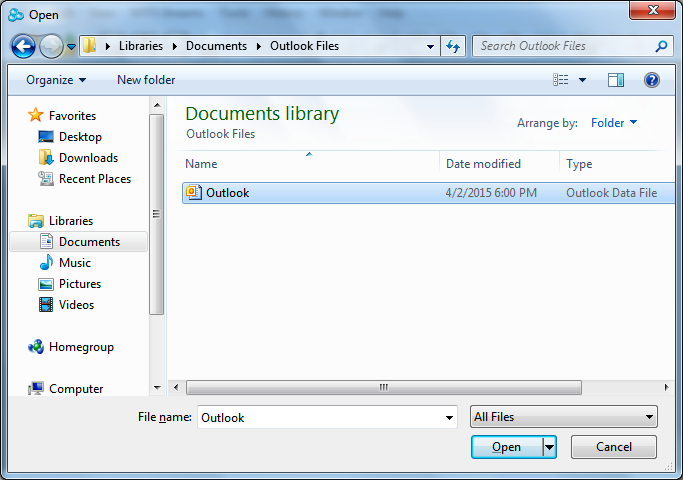Click the Desktop monitor icon
Image resolution: width=683 pixels, height=480 pixels.
46,137
